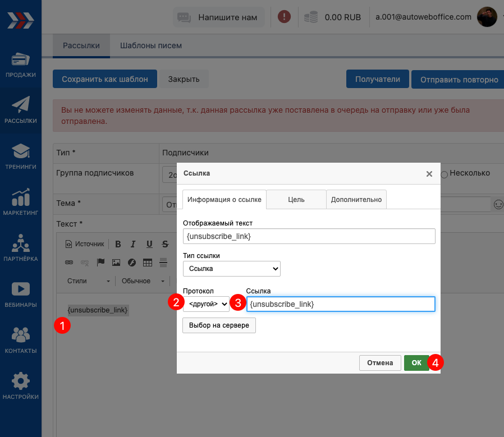The height and width of the screenshot is (437, 504).
Task: Click the red alert exclamation icon
Action: (x=284, y=17)
